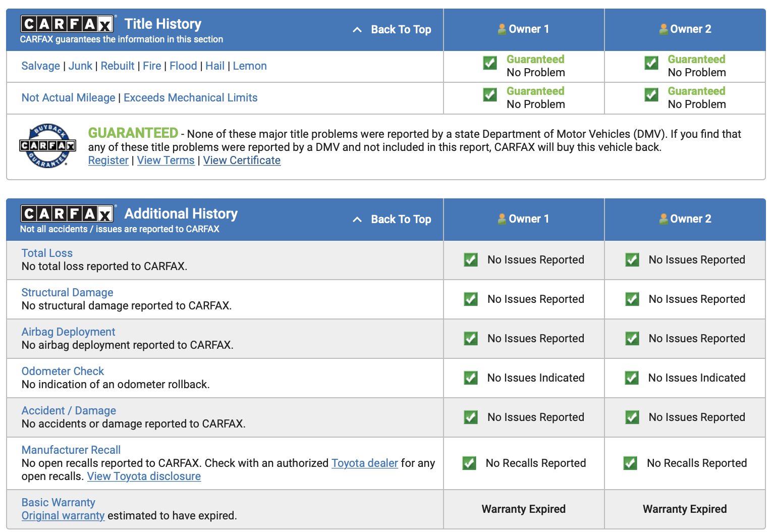Image resolution: width=772 pixels, height=532 pixels.
Task: Click the Owner 1 person icon in Additional History
Action: click(x=502, y=219)
